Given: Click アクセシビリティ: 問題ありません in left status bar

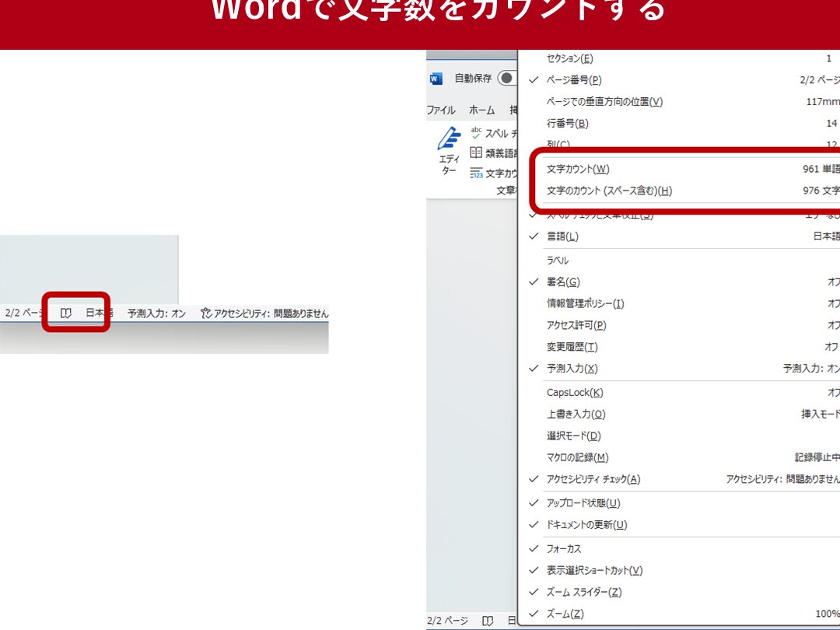Looking at the screenshot, I should pyautogui.click(x=271, y=313).
